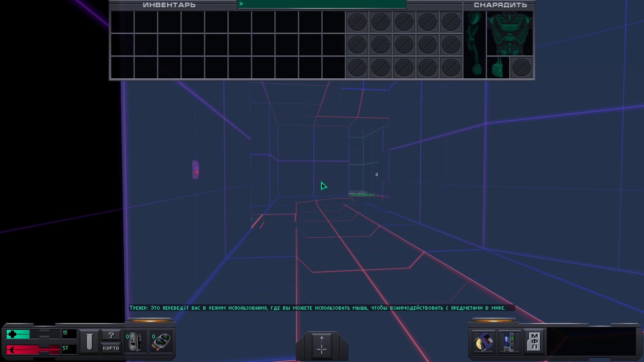Click the green health bar
Screen dimensions: 644x362
click(18, 334)
